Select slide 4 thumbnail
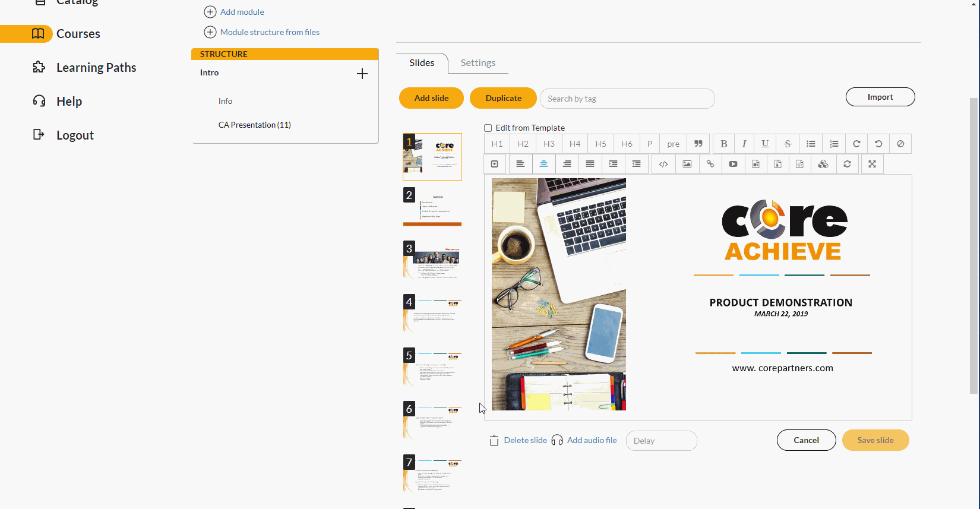This screenshot has height=509, width=980. pos(432,314)
